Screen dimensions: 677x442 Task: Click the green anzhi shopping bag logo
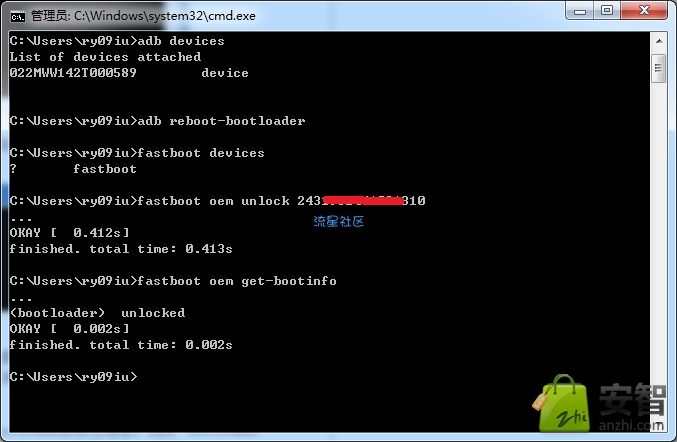click(561, 403)
